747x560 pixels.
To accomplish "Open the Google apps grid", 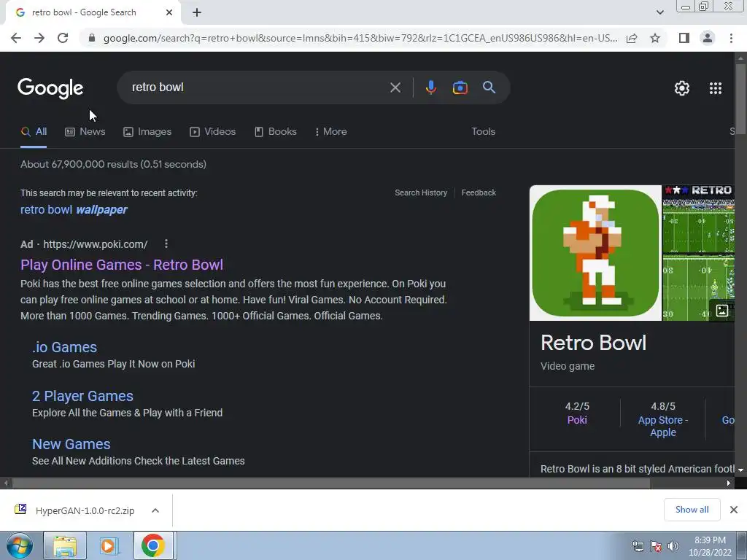I will pos(716,88).
